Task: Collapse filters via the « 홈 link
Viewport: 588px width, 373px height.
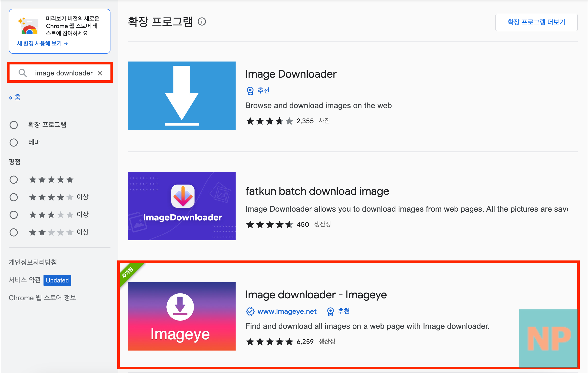Action: (x=15, y=97)
